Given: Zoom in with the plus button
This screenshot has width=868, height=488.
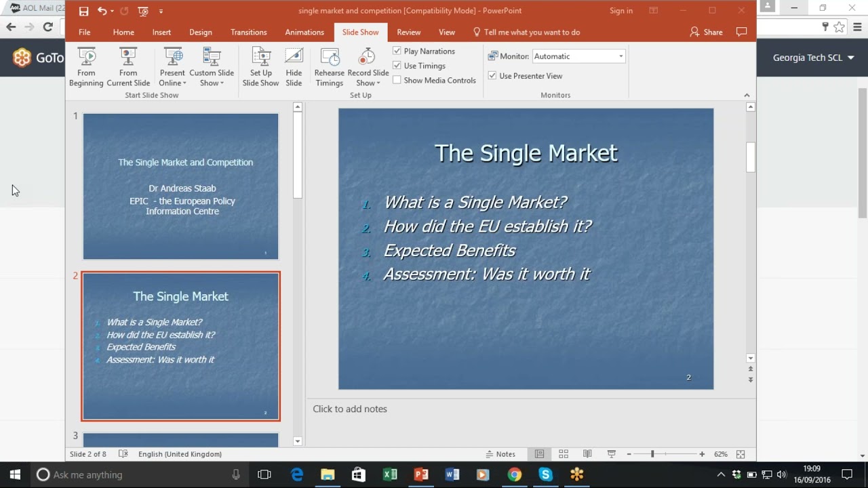Looking at the screenshot, I should [x=702, y=454].
